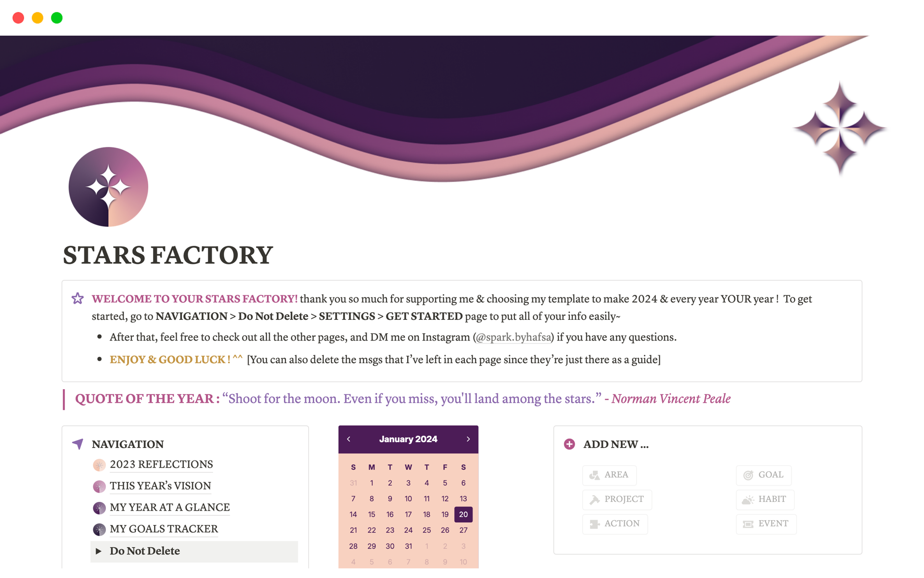Image resolution: width=924 pixels, height=578 pixels.
Task: Open the 2023 REFLECTIONS page
Action: [162, 465]
